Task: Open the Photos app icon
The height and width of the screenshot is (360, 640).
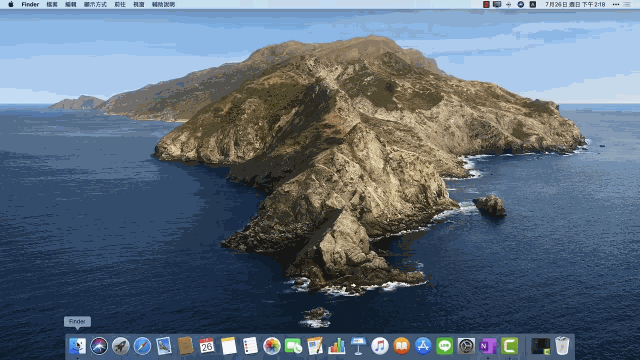Action: coord(271,346)
